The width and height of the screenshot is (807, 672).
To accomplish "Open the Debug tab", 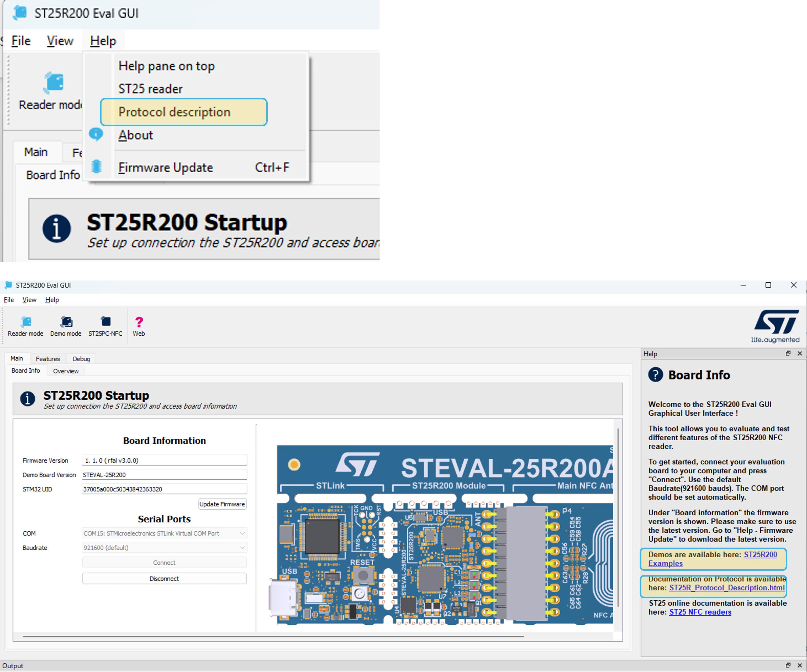I will click(x=81, y=359).
